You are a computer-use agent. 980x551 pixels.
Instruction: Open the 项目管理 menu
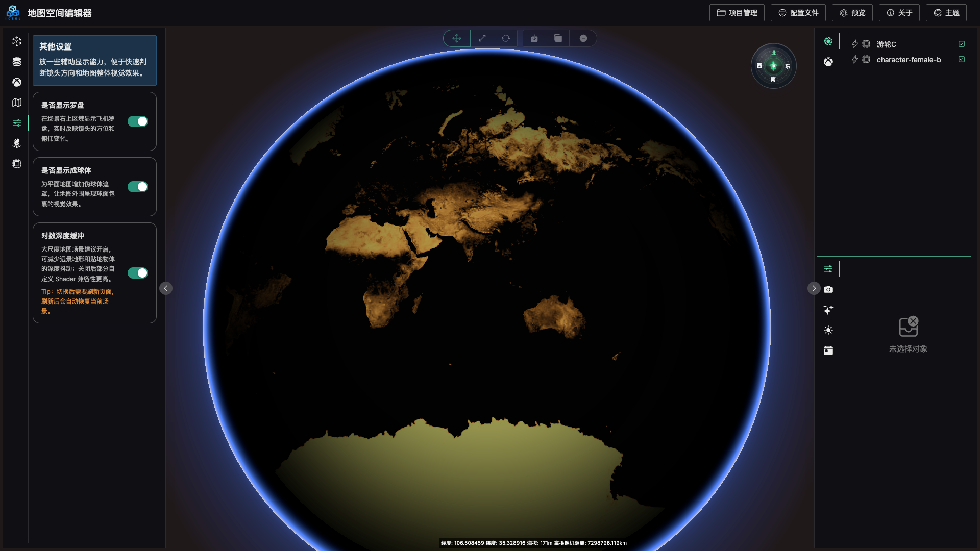coord(737,13)
